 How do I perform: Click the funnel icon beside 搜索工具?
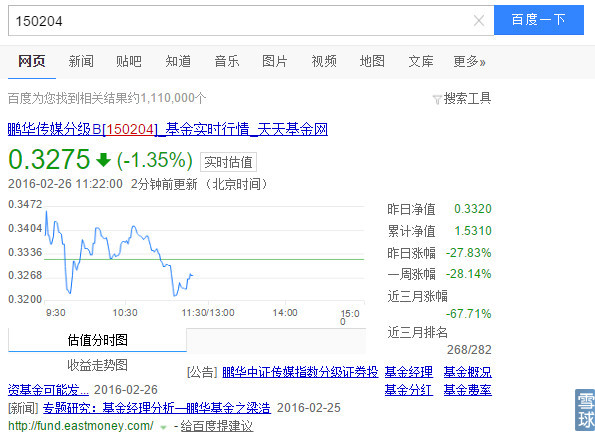tap(437, 100)
